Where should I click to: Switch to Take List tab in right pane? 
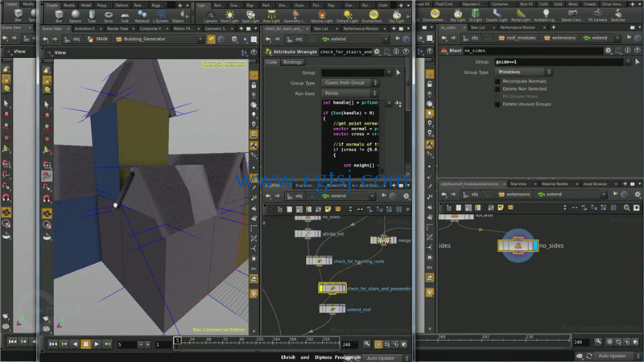[477, 27]
